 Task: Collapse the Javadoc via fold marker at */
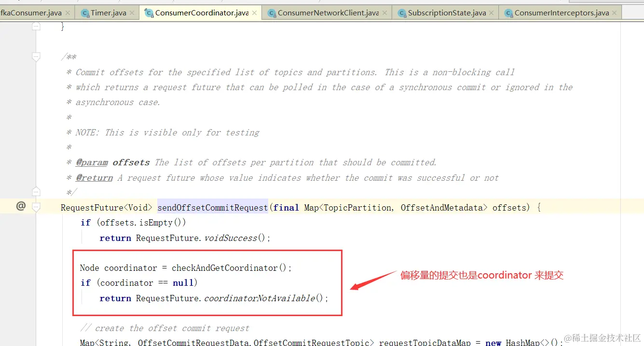36,192
